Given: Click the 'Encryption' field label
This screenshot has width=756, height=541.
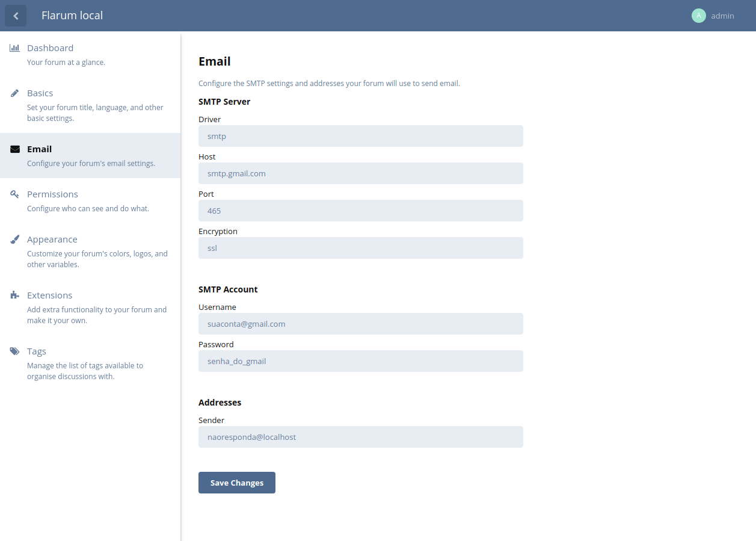Looking at the screenshot, I should tap(218, 232).
